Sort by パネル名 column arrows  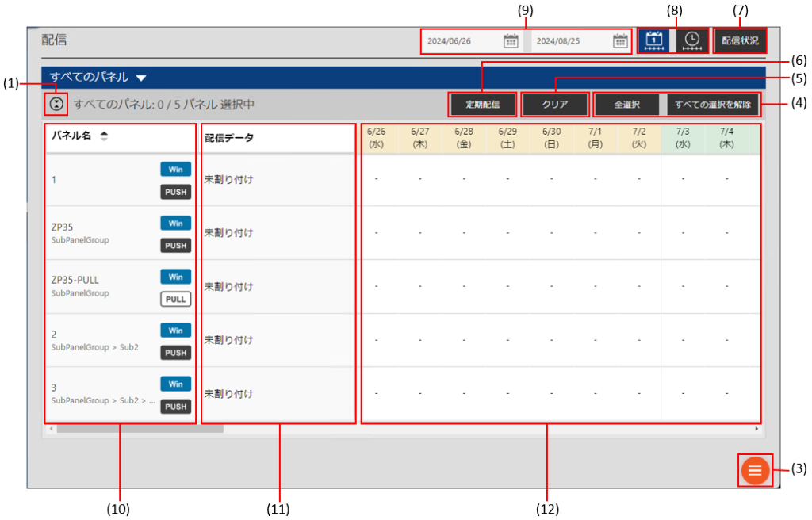[x=104, y=136]
